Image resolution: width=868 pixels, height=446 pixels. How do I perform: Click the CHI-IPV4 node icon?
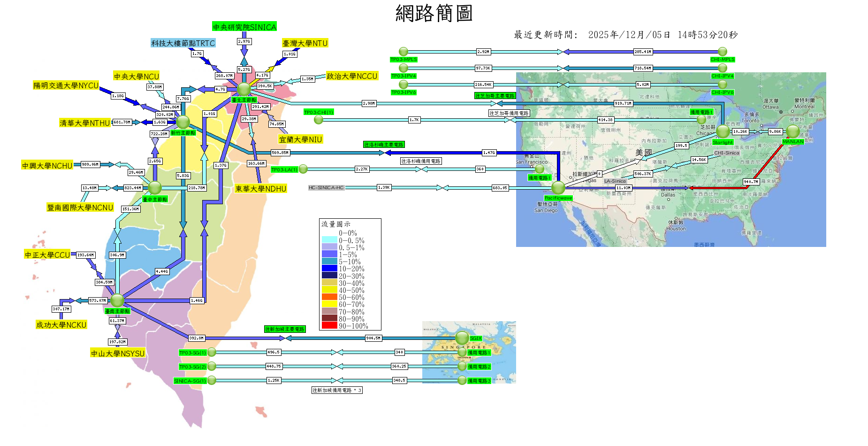(x=723, y=68)
